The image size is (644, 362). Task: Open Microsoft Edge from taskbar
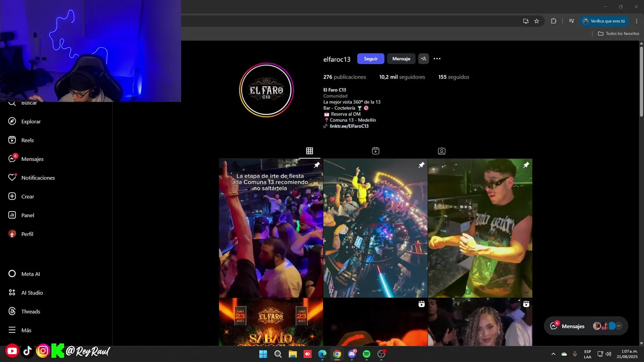(323, 354)
